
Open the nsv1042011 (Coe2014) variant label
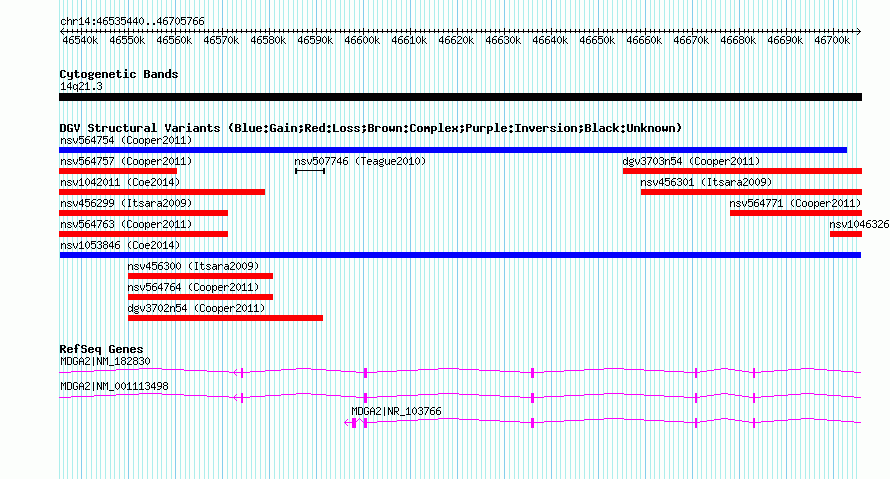click(x=120, y=182)
